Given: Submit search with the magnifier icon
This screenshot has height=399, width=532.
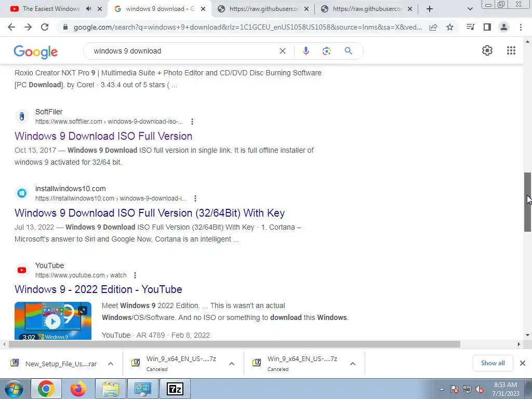Looking at the screenshot, I should tap(348, 51).
